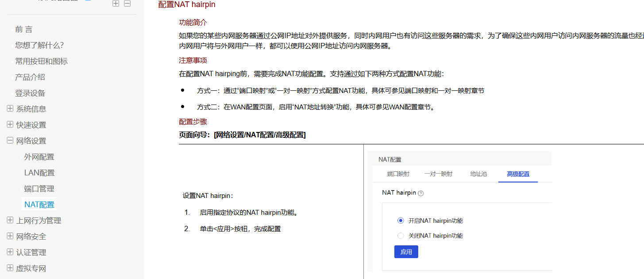This screenshot has height=279, width=644.
Task: Click the collapse-all minus icon above the tree
Action: pos(127,4)
